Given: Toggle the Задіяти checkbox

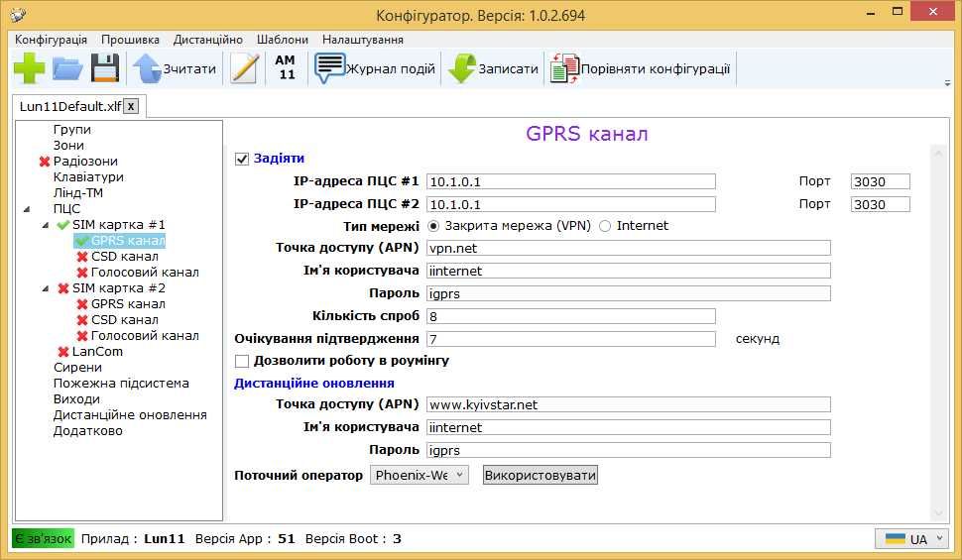Looking at the screenshot, I should pos(242,159).
